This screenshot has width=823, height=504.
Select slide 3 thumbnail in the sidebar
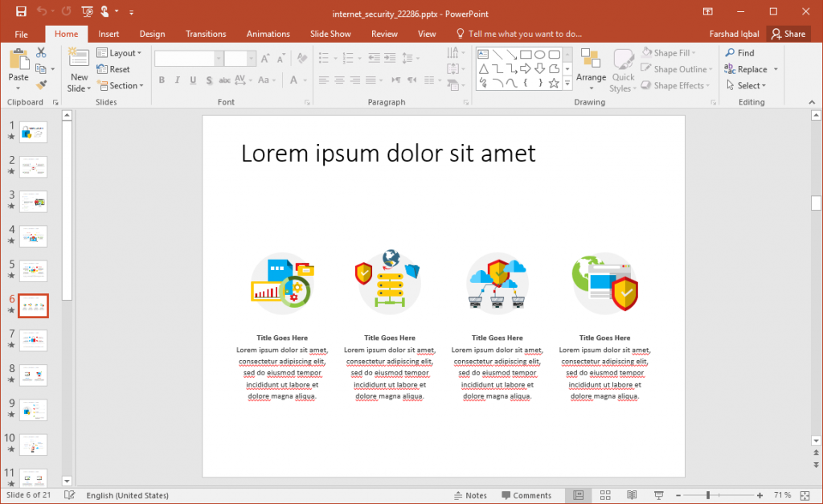[33, 201]
